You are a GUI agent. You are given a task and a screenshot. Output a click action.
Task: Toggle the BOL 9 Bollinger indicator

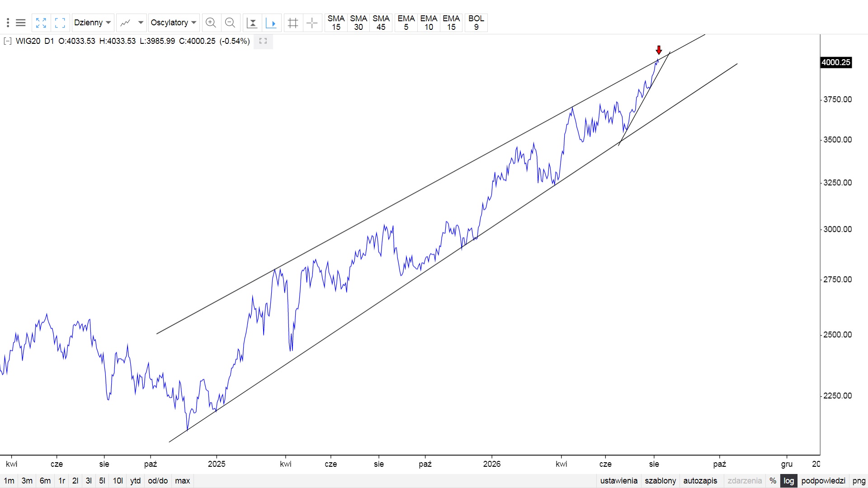pos(476,23)
